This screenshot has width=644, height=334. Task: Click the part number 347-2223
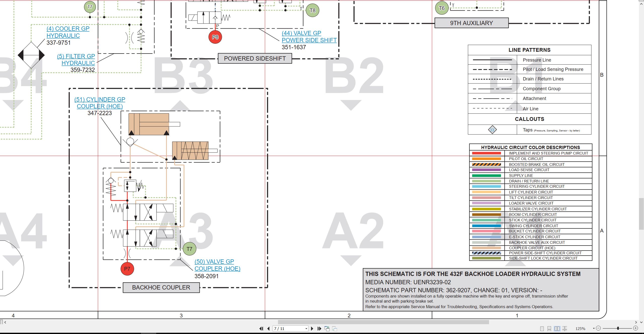(100, 113)
